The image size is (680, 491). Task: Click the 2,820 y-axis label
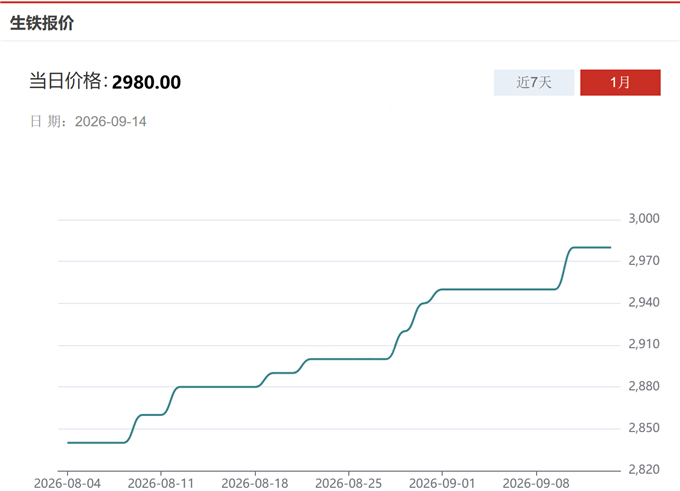pos(644,469)
